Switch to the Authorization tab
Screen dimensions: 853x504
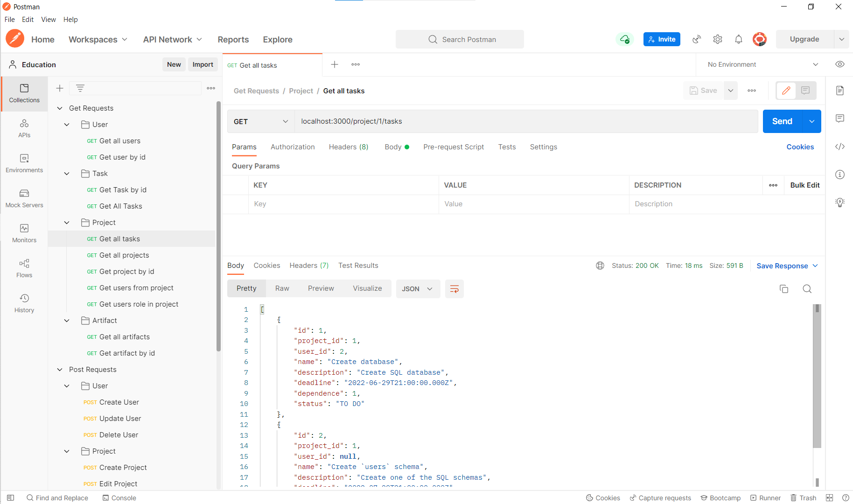click(x=293, y=147)
